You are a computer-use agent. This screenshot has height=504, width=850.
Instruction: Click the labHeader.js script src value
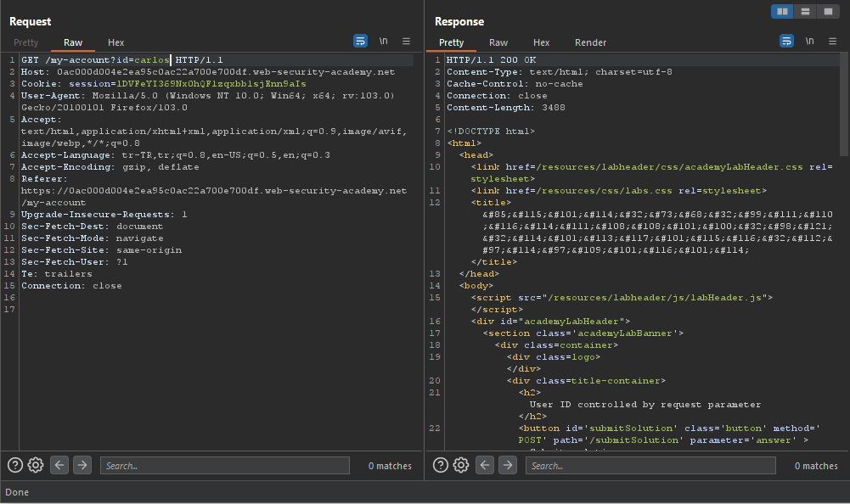click(x=655, y=298)
